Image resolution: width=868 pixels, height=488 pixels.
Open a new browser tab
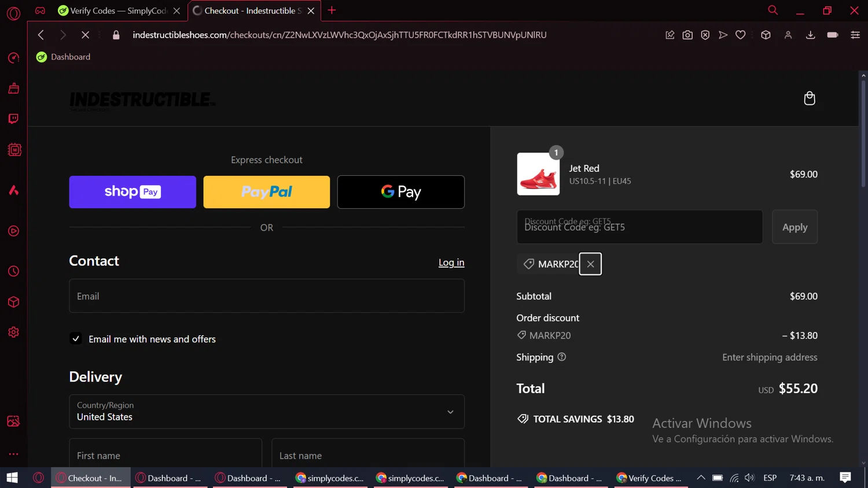(x=332, y=10)
